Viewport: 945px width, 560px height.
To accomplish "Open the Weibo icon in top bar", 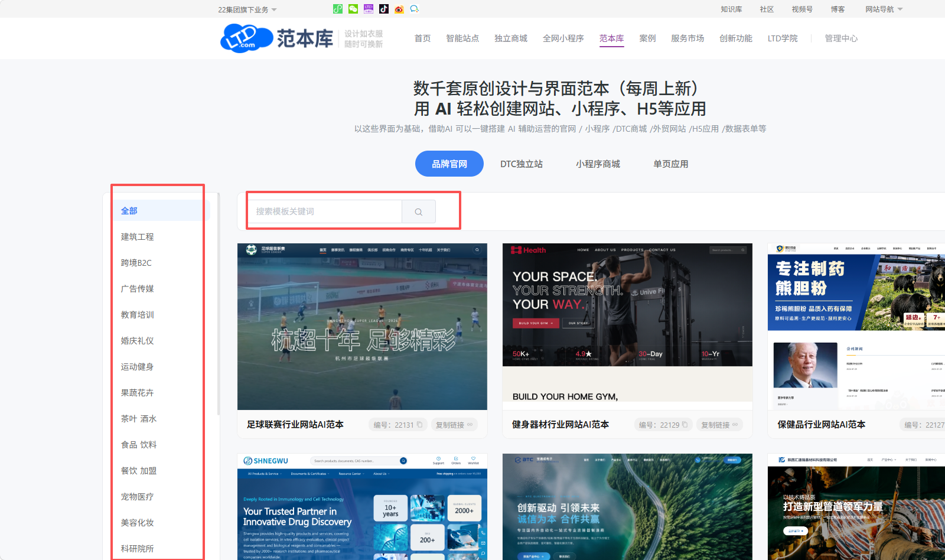I will pyautogui.click(x=399, y=9).
